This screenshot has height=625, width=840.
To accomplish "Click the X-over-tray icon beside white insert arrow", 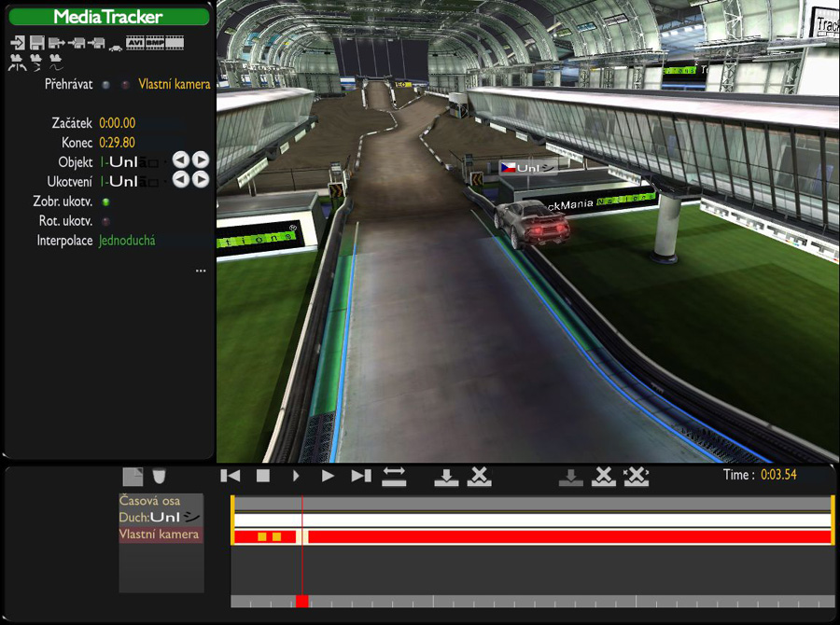I will pos(480,476).
